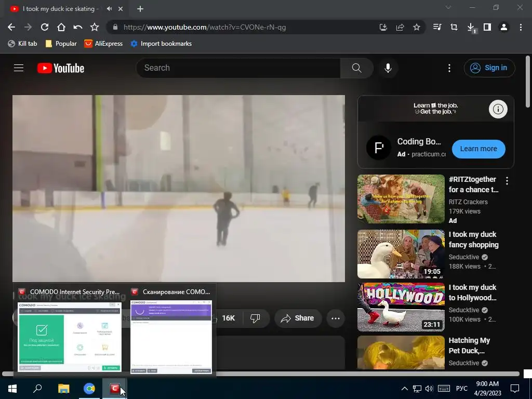The width and height of the screenshot is (532, 399).
Task: Click the horizontal page scrollbar
Action: pos(261,374)
